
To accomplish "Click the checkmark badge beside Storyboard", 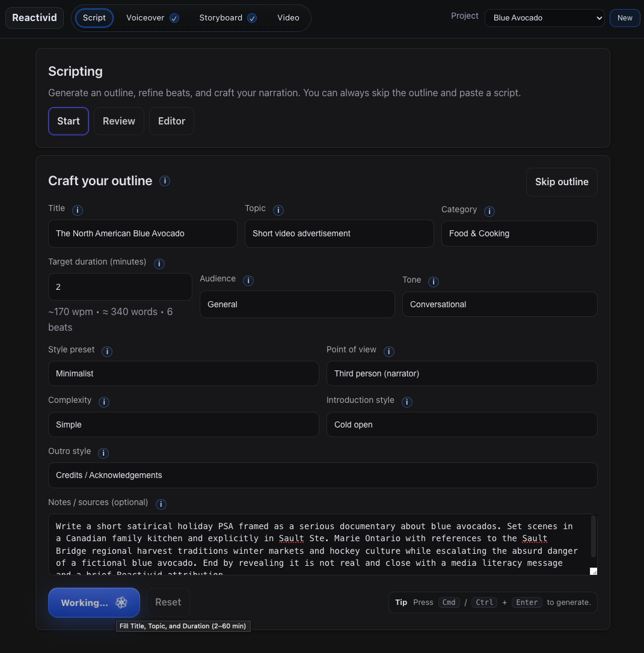I will point(252,18).
